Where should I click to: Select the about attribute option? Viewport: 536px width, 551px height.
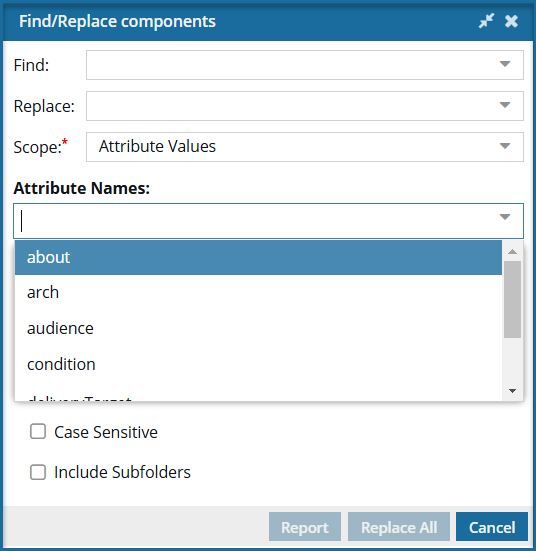(x=258, y=258)
